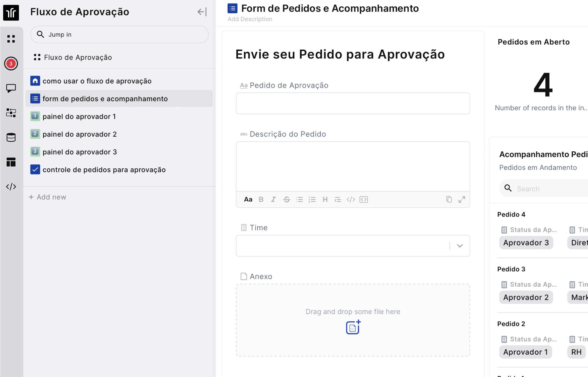Click the Add new button

click(x=48, y=197)
